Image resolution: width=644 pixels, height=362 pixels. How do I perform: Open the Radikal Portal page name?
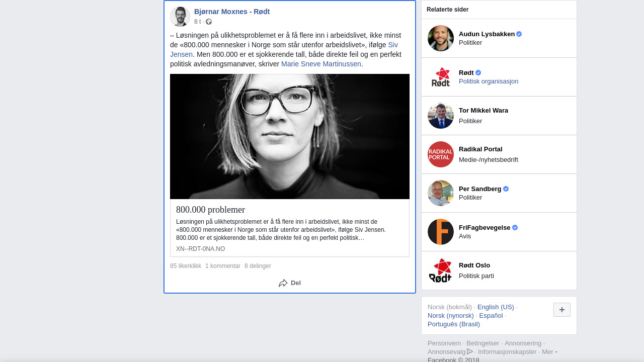pyautogui.click(x=480, y=149)
